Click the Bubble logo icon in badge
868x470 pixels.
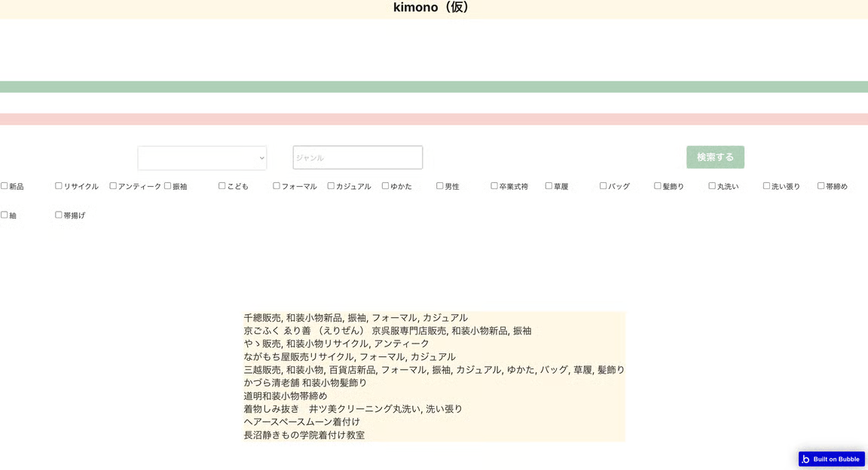point(805,459)
